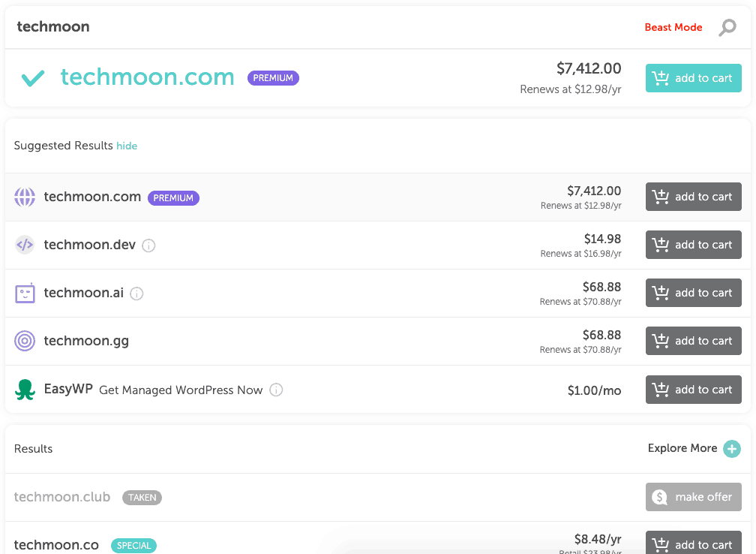Click the target icon beside techmoon.gg
The image size is (756, 554).
(x=25, y=341)
